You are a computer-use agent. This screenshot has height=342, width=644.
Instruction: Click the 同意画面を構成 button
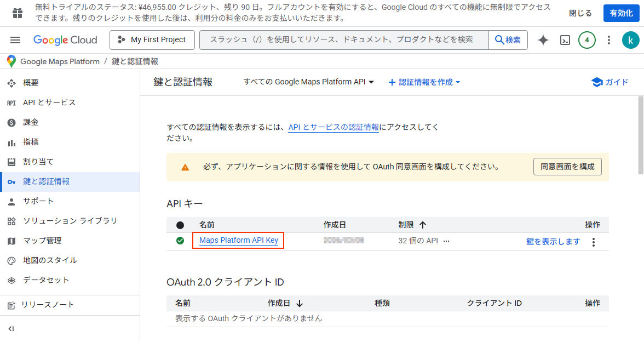(567, 167)
